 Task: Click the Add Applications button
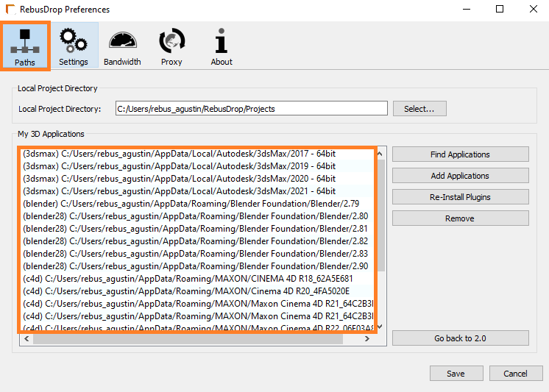pyautogui.click(x=460, y=176)
